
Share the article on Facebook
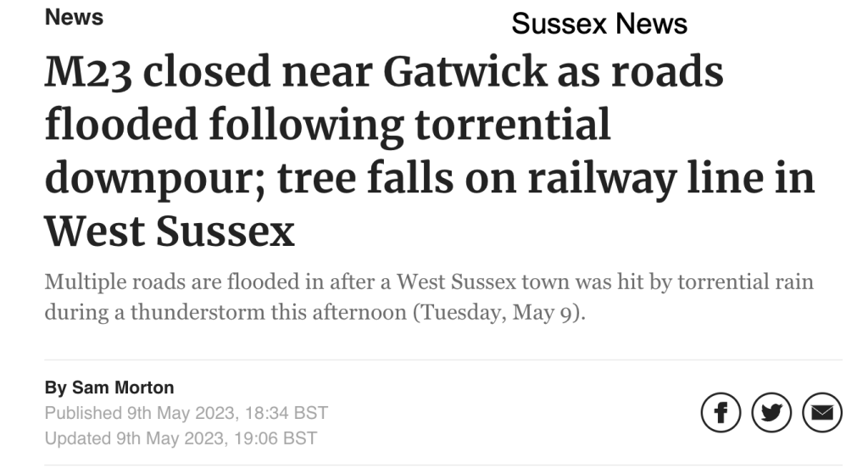tap(721, 413)
